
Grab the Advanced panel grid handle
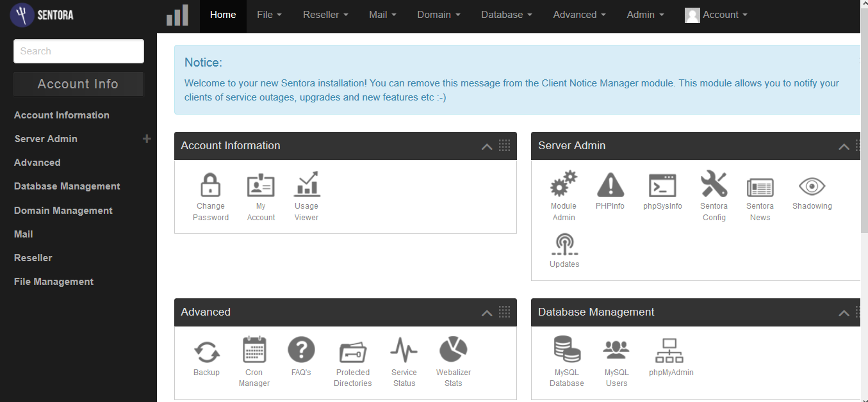pyautogui.click(x=504, y=312)
